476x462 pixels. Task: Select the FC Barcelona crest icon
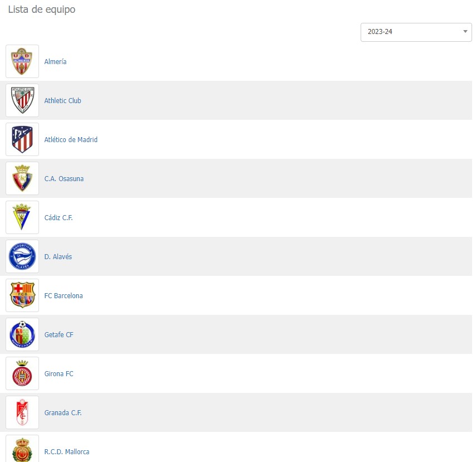[22, 295]
